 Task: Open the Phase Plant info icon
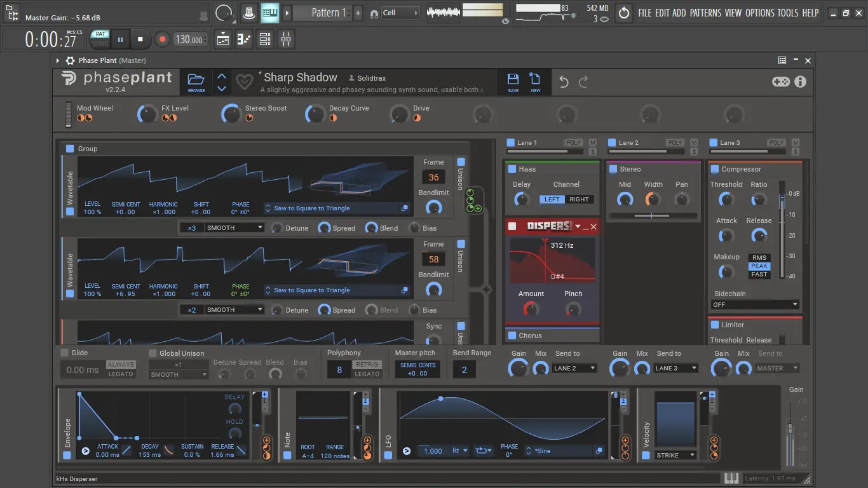pos(800,81)
